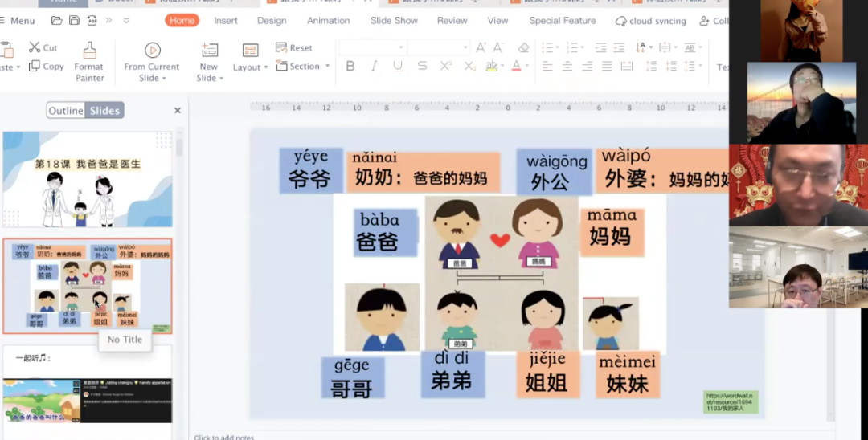Toggle Italic formatting
The width and height of the screenshot is (868, 440).
tap(374, 67)
